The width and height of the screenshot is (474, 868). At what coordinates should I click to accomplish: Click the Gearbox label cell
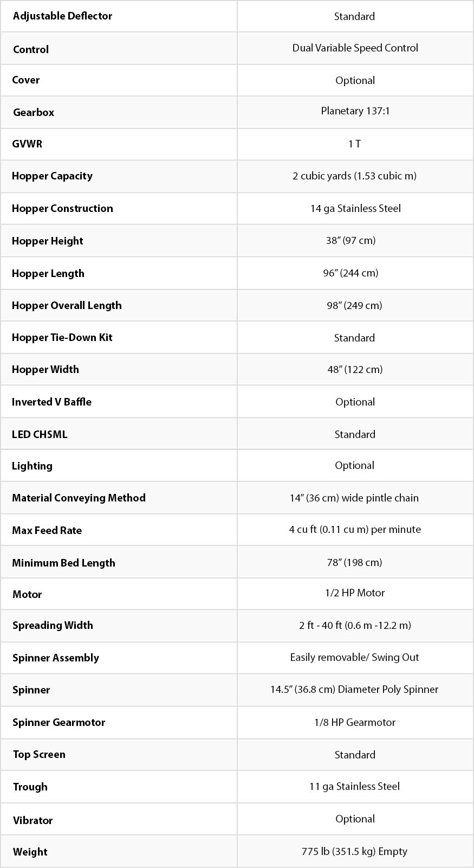[34, 112]
